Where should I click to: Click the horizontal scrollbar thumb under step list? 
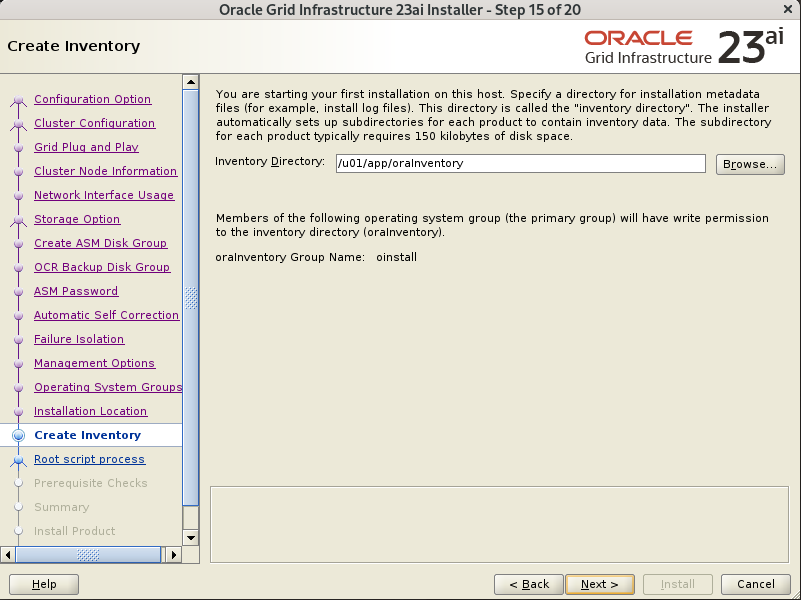coord(88,555)
